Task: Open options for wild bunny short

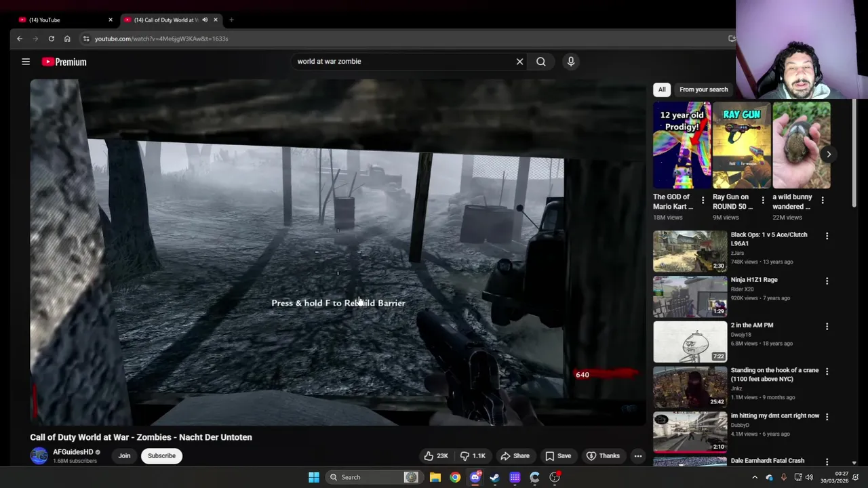Action: point(823,201)
